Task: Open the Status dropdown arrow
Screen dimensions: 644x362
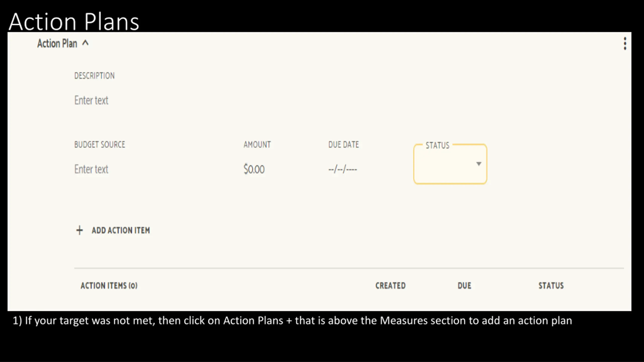Action: [x=479, y=164]
